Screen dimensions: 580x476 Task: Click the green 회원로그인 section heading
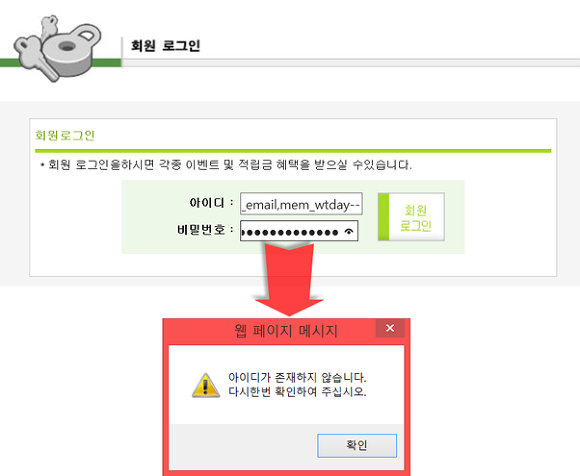65,135
